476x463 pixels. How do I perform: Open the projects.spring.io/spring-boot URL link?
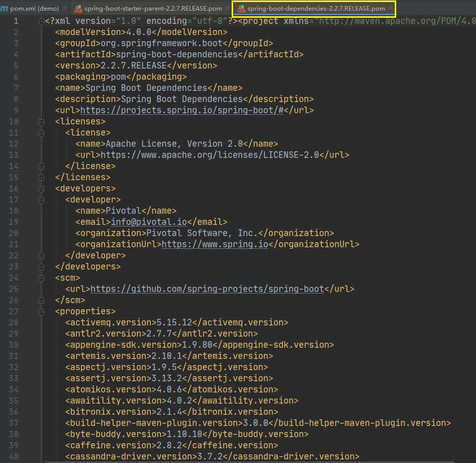point(181,110)
